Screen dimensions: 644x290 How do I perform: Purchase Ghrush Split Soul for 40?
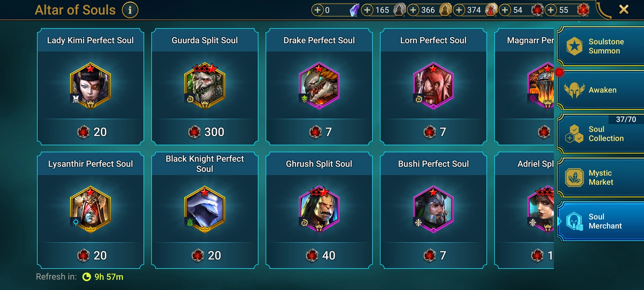click(319, 255)
